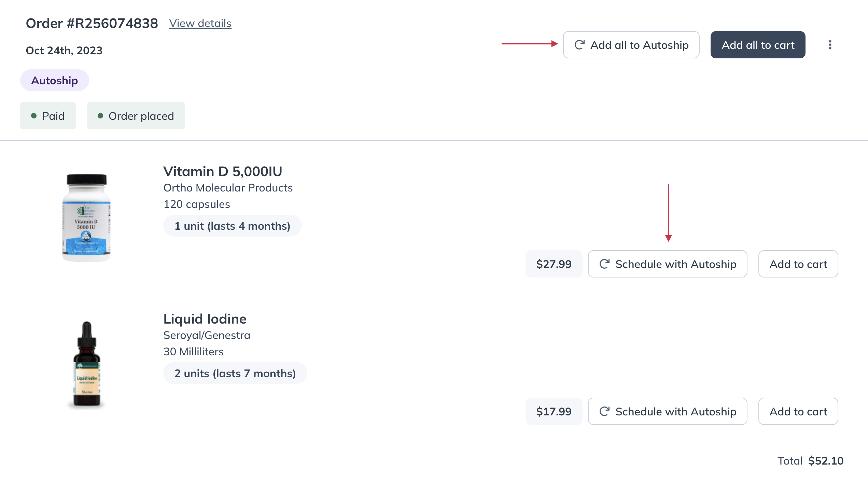Screen dimensions: 868x484
Task: Schedule Vitamin D with Autoship
Action: coord(667,264)
